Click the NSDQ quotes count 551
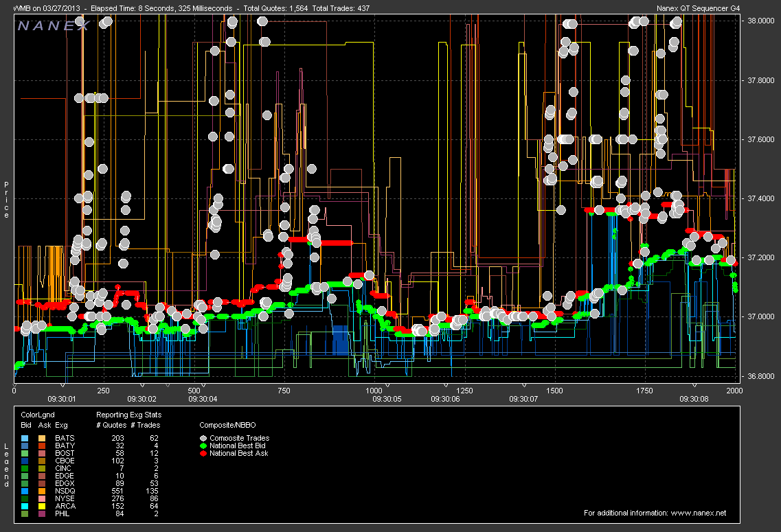This screenshot has height=532, width=781. (118, 491)
